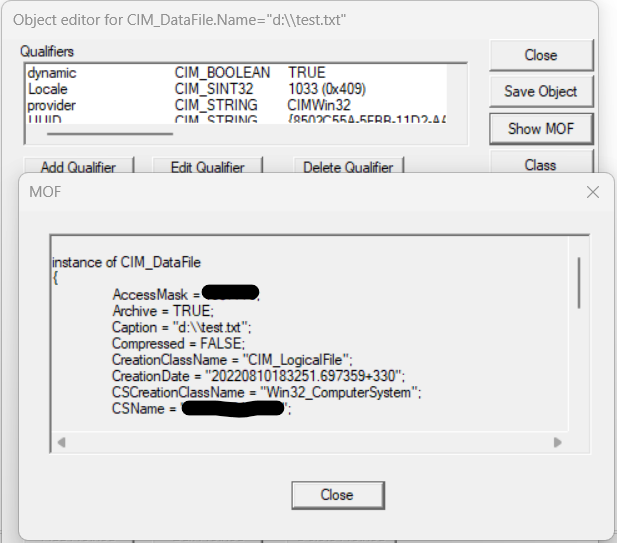The height and width of the screenshot is (543, 617).
Task: Click the Delete Qualifier button
Action: tap(348, 167)
